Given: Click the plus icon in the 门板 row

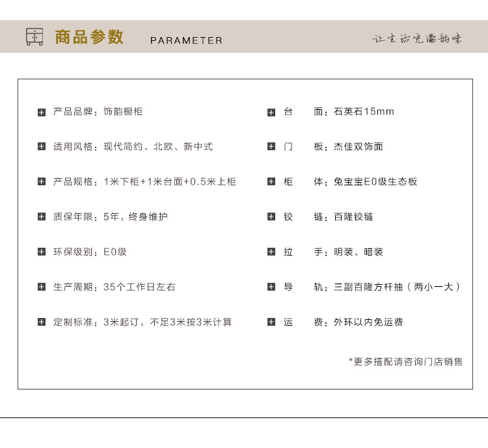Looking at the screenshot, I should (271, 146).
